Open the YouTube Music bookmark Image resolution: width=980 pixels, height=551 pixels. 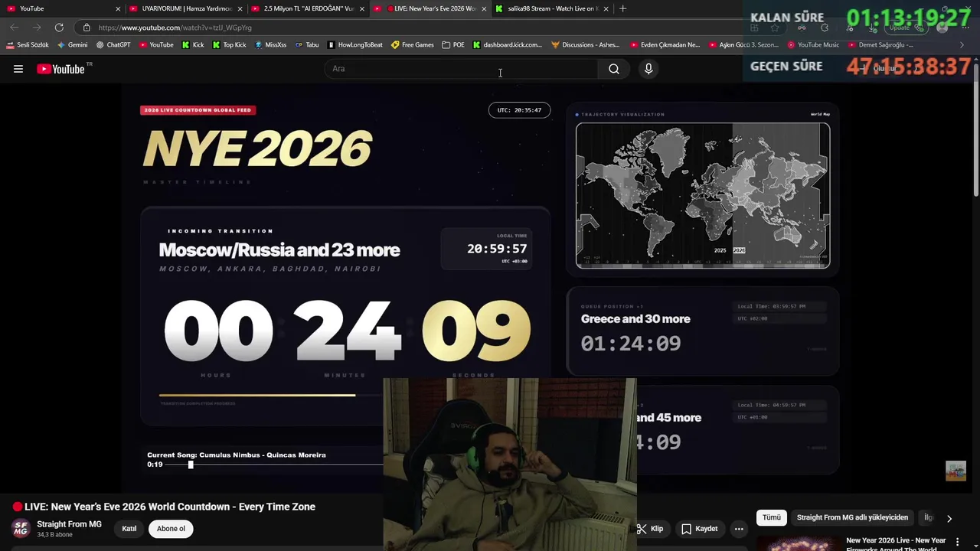813,45
